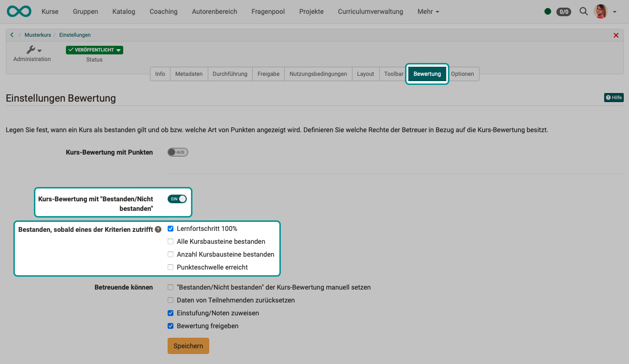The height and width of the screenshot is (364, 629).
Task: Toggle Kurs-Bewertung mit Bestanden/Nicht bestanden switch
Action: (x=177, y=199)
